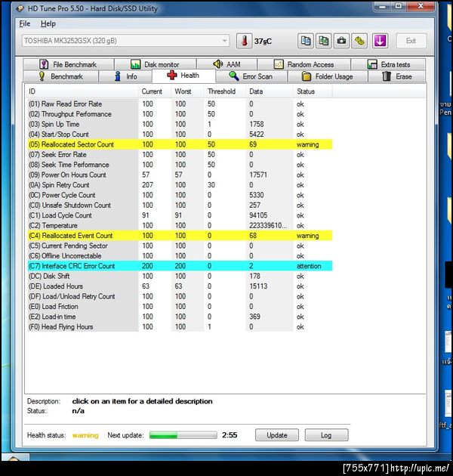
Task: Switch to the AAM tab
Action: click(x=226, y=64)
